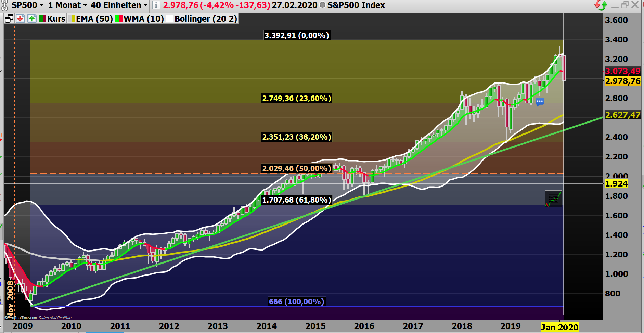Select the 3.392,91 (0,00%) Fibonacci label

point(297,35)
